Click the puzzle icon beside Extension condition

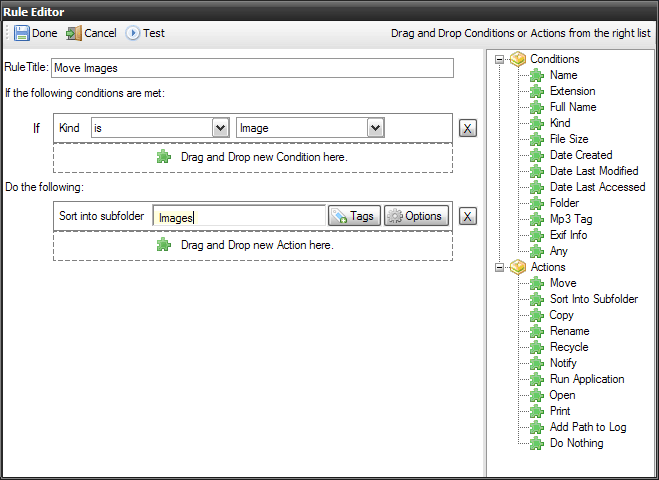(x=537, y=91)
